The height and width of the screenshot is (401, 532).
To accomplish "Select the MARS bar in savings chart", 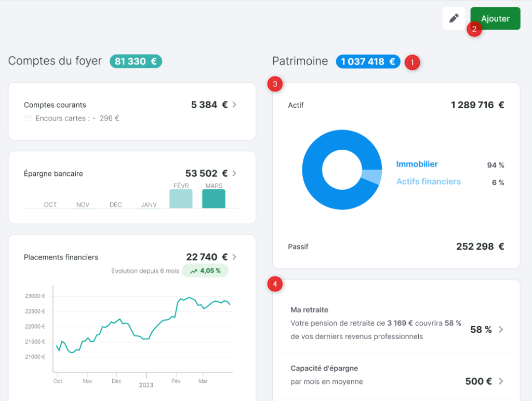I will pos(214,199).
